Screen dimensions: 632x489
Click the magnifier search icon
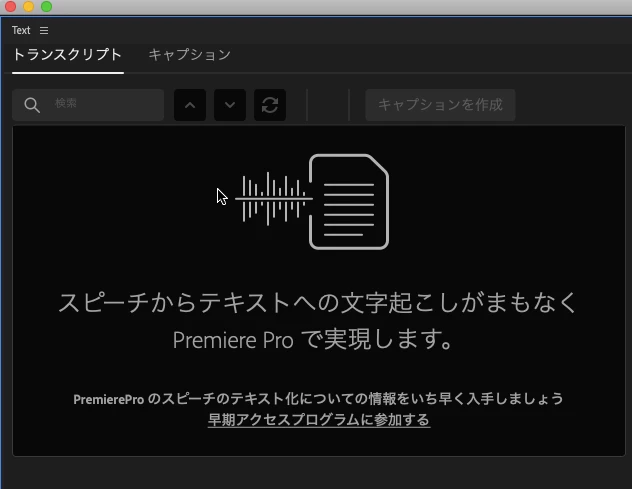click(32, 105)
